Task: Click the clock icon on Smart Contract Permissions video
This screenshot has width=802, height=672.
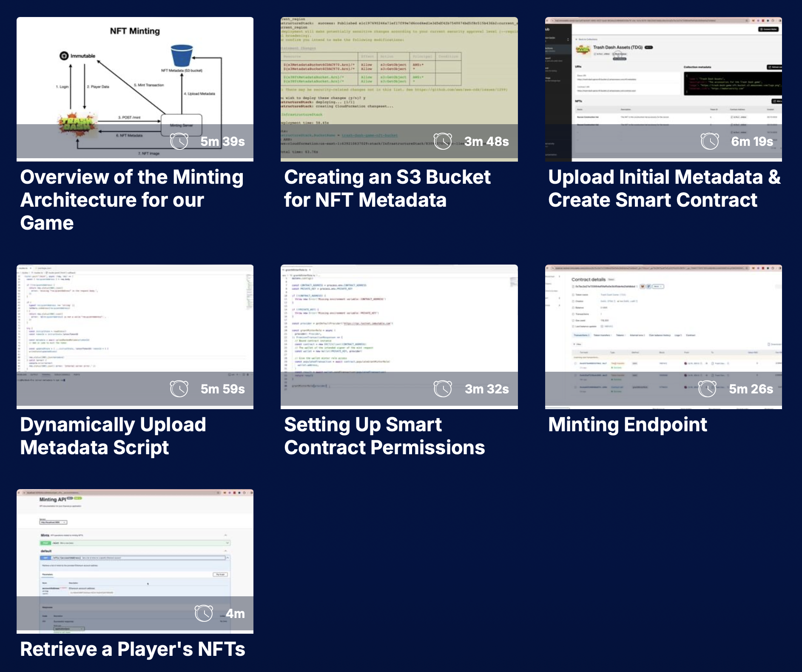Action: coord(443,389)
